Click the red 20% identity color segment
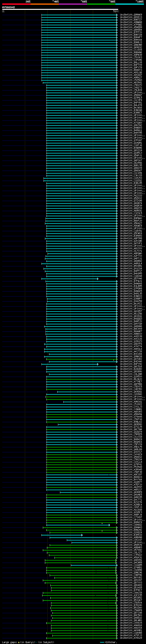Image resolution: width=146 pixels, height=644 pixels. pyautogui.click(x=16, y=4)
